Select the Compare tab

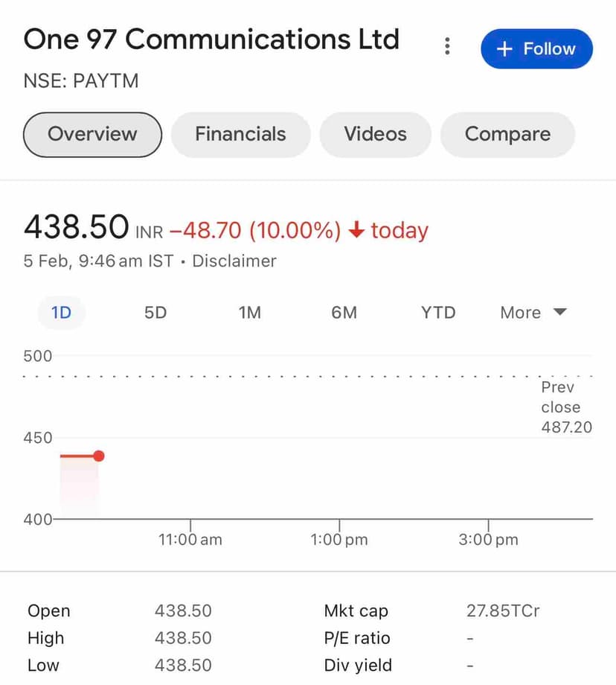(x=507, y=134)
